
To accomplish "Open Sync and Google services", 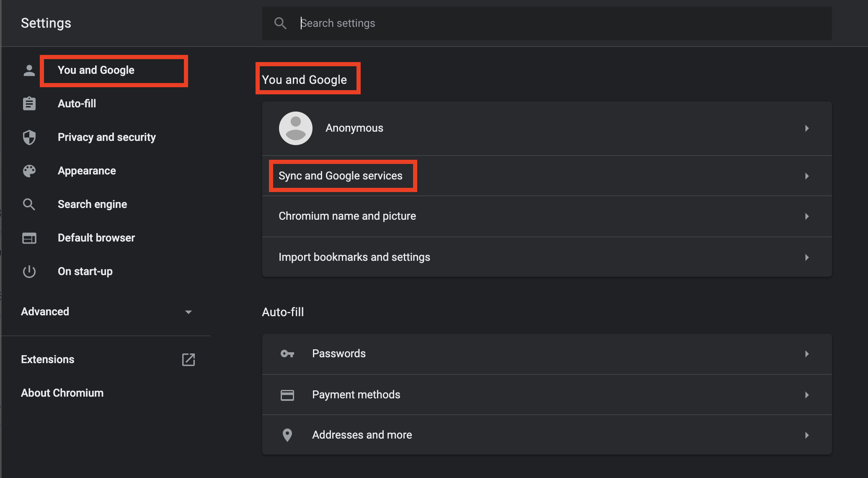I will [340, 176].
